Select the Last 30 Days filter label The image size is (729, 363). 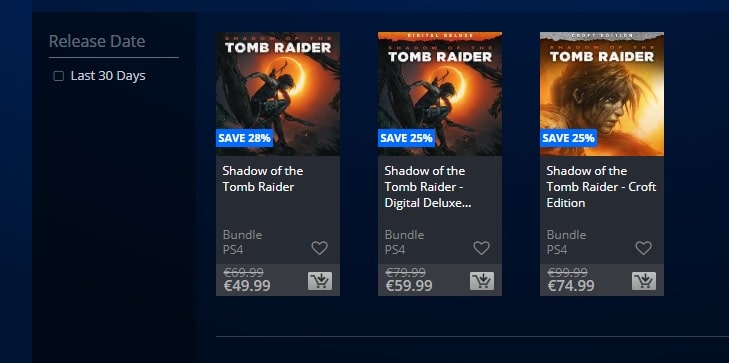108,76
